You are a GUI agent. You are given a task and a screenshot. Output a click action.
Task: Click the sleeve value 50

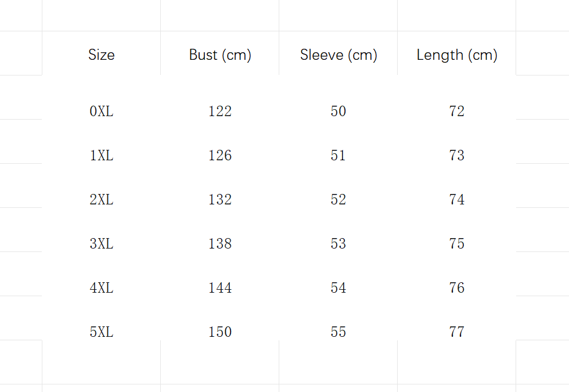pos(338,111)
